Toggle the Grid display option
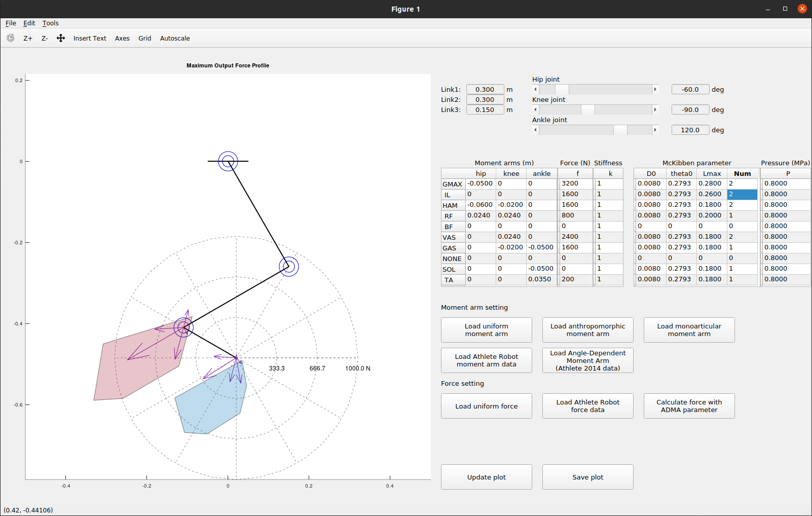This screenshot has width=812, height=516. coord(144,39)
